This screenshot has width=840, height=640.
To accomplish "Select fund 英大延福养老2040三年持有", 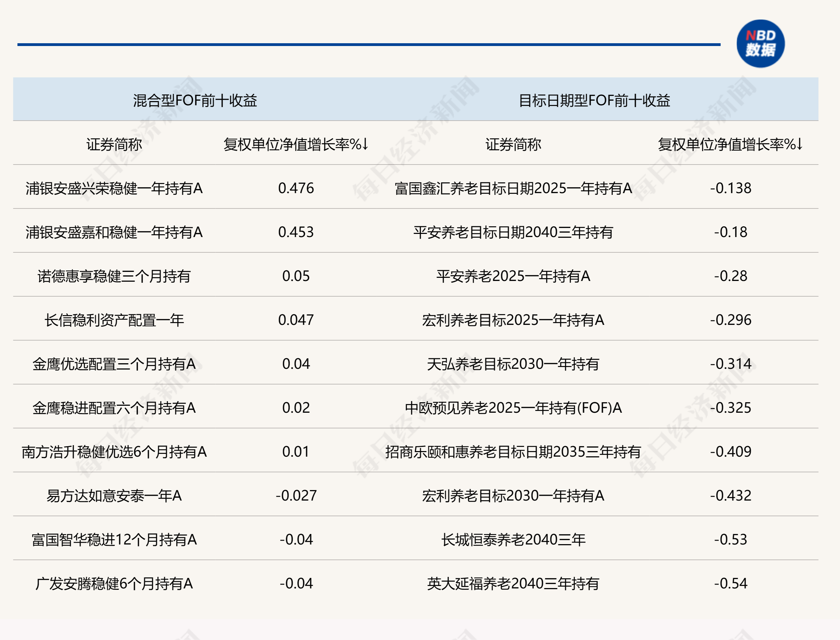I will click(513, 584).
